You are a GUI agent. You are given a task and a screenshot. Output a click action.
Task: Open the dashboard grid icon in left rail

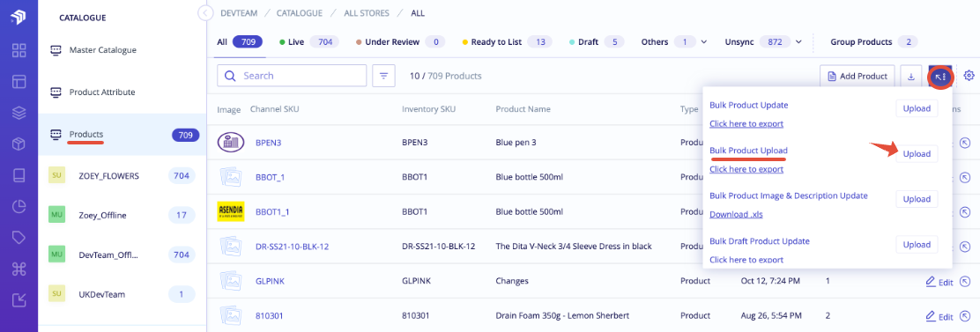pyautogui.click(x=19, y=50)
